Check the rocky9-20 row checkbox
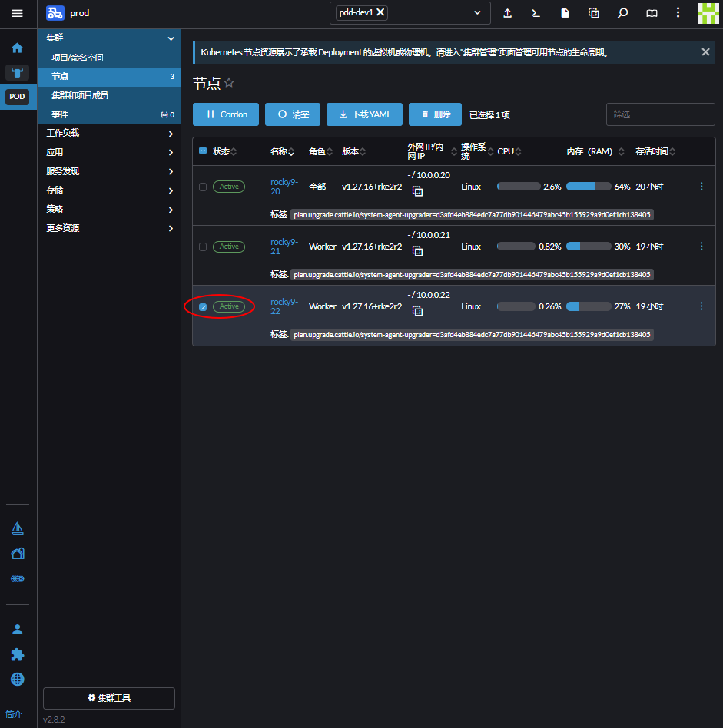This screenshot has height=728, width=723. 203,187
